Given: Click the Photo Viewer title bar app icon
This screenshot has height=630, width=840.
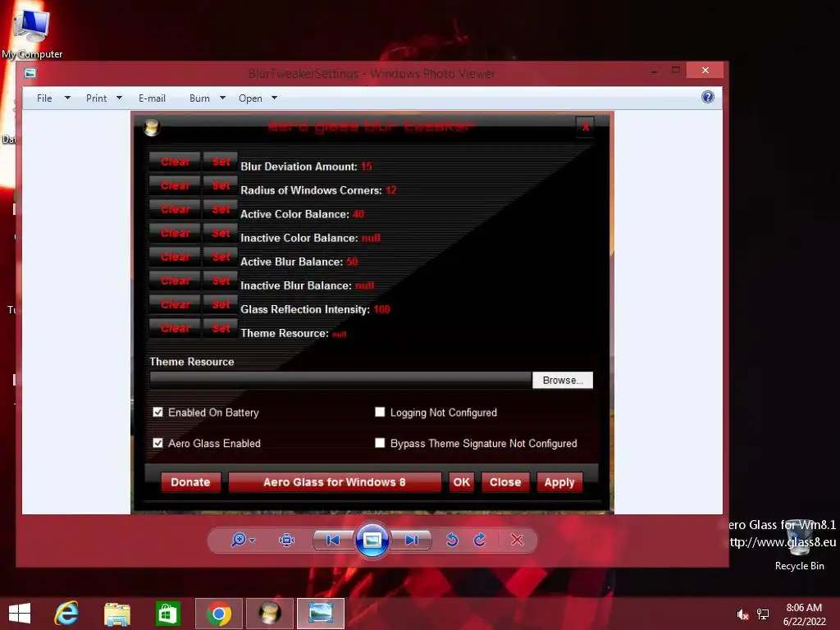Looking at the screenshot, I should pos(30,73).
